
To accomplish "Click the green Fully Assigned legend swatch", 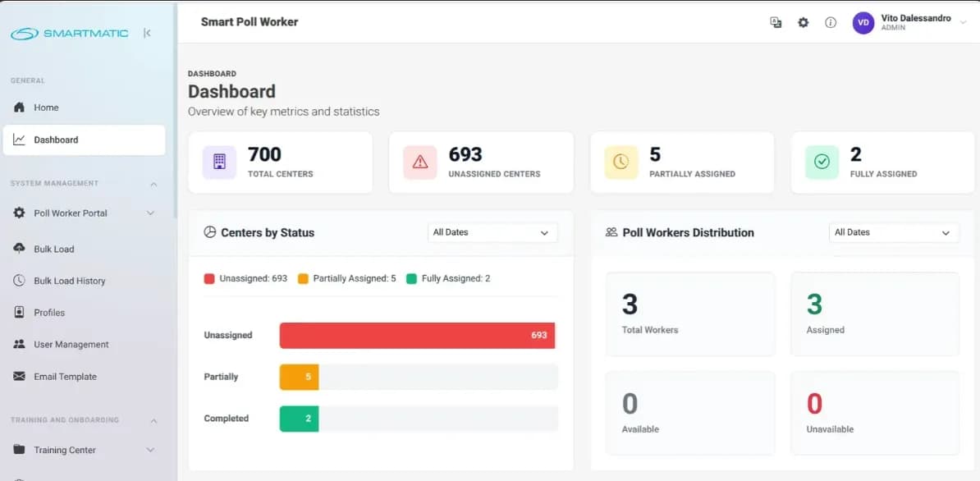I will coord(411,278).
